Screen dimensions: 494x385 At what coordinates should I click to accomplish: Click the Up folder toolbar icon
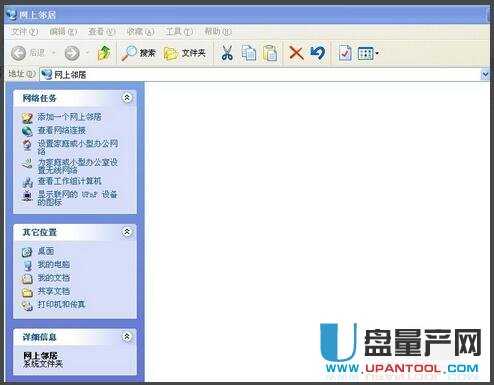(x=104, y=53)
